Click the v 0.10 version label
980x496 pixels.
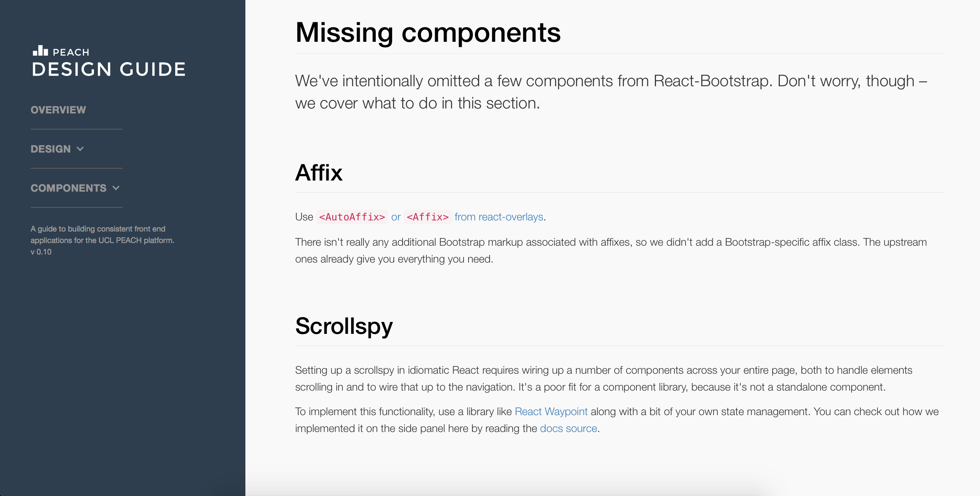click(x=41, y=252)
